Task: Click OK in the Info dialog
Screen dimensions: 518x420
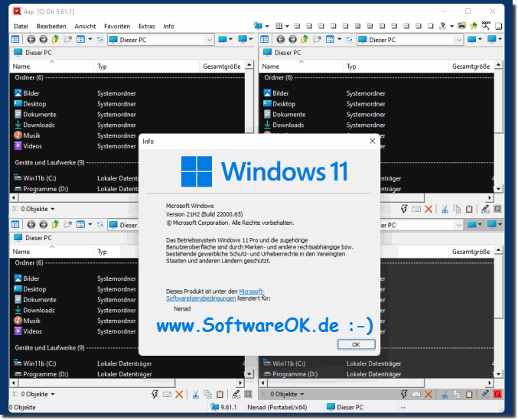Action: point(356,345)
